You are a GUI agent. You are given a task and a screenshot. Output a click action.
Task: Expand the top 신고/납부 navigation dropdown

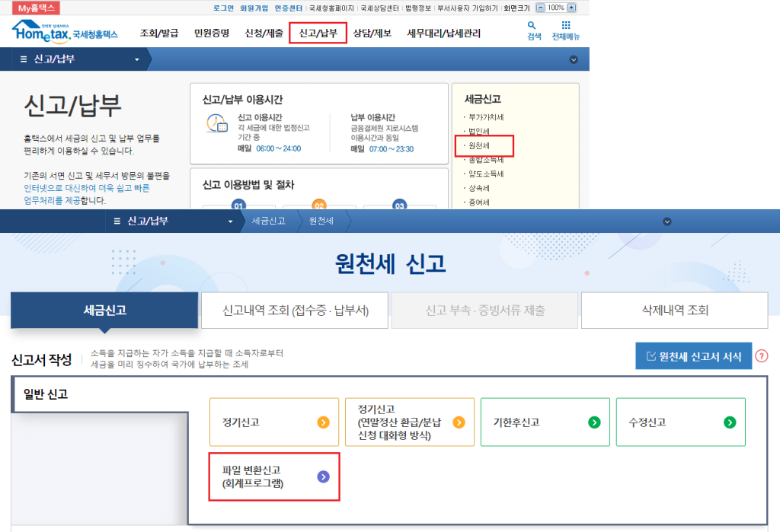(x=137, y=59)
